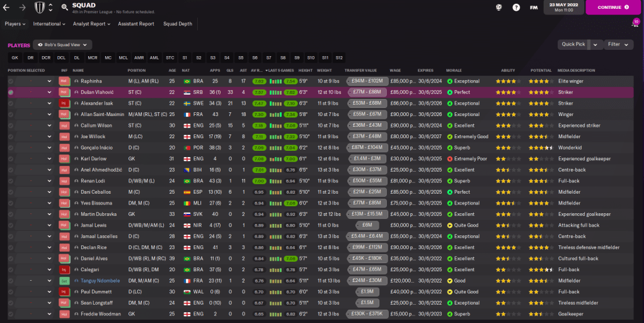Click the FM logo menu icon
This screenshot has width=644, height=323.
tap(534, 8)
